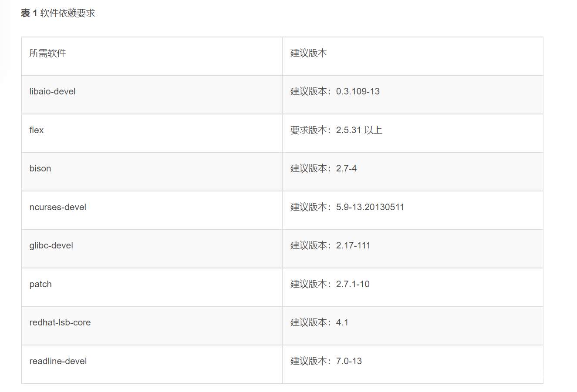This screenshot has width=577, height=392.
Task: Click the version 2.7-4 cell
Action: click(x=324, y=168)
